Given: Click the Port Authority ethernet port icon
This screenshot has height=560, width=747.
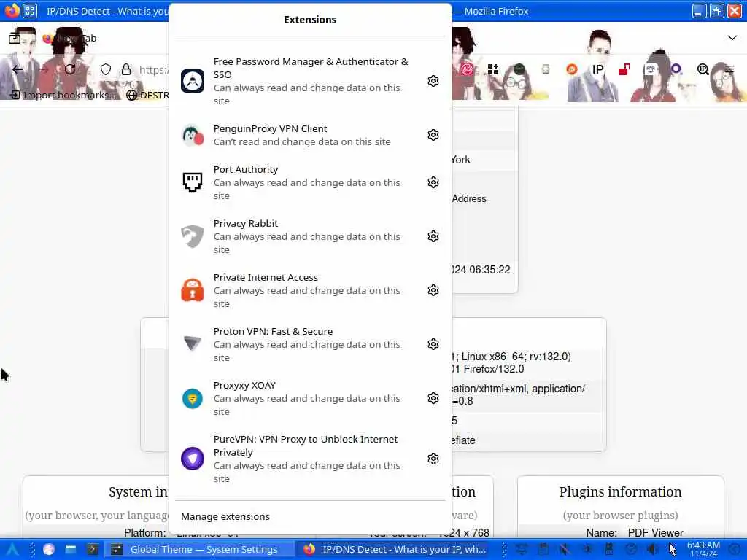Looking at the screenshot, I should pyautogui.click(x=193, y=182).
